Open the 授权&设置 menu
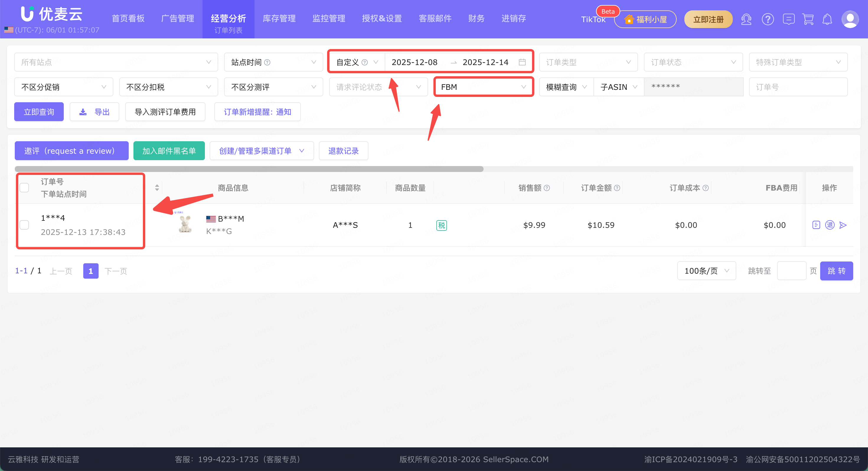 click(x=382, y=19)
